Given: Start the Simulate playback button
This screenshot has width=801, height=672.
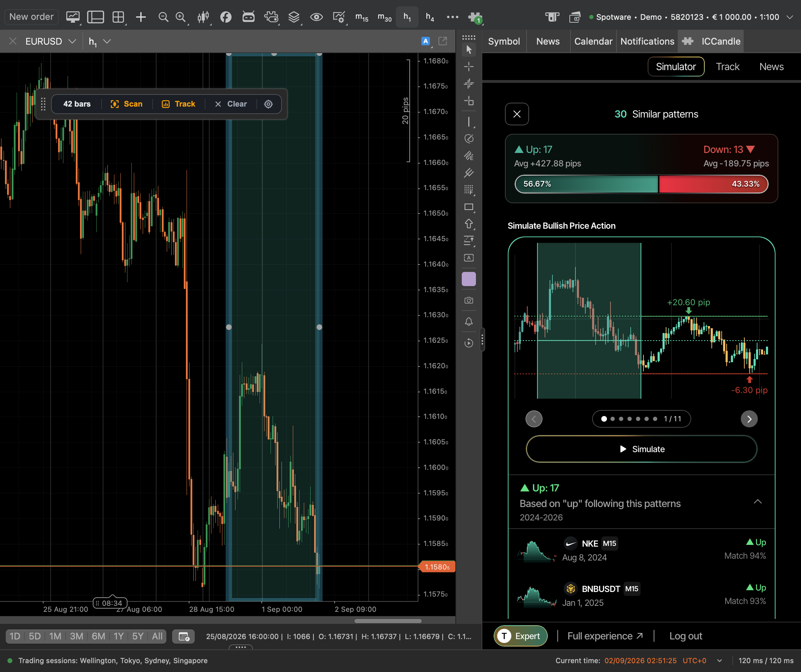Looking at the screenshot, I should tap(642, 449).
